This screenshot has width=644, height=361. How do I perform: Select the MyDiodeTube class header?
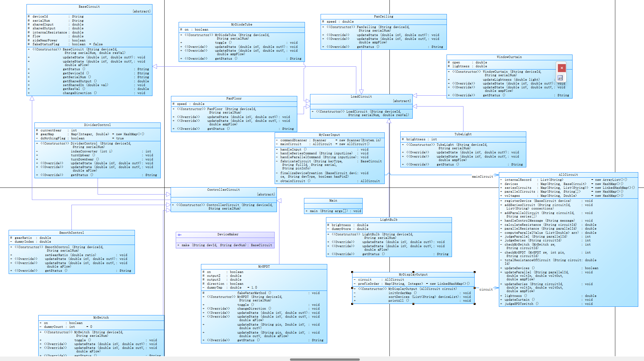click(242, 25)
